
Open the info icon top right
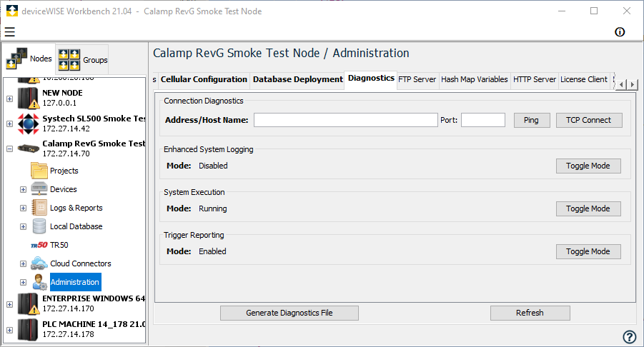620,32
